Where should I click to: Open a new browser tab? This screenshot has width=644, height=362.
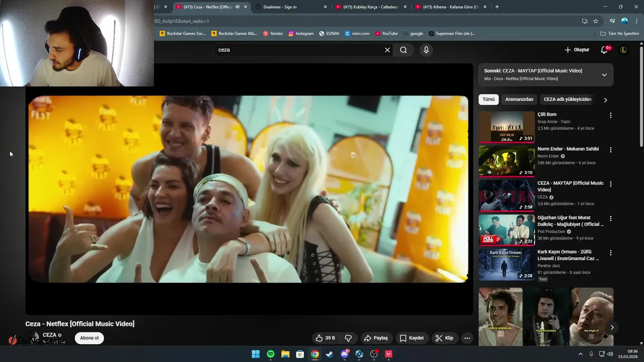click(x=497, y=7)
